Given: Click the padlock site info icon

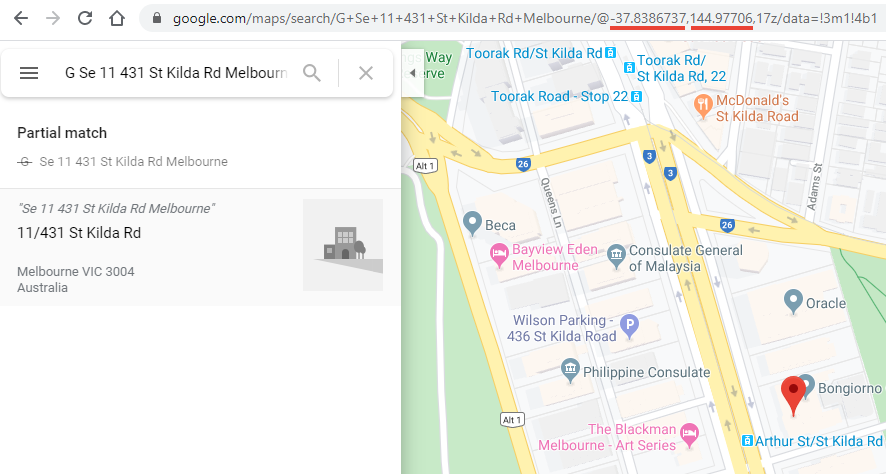Looking at the screenshot, I should point(157,18).
